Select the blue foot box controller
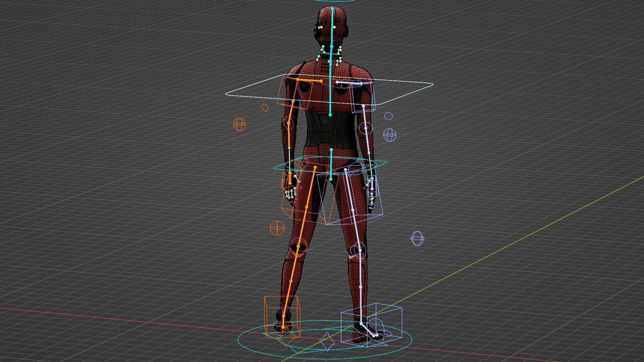The height and width of the screenshot is (362, 644). point(372,324)
